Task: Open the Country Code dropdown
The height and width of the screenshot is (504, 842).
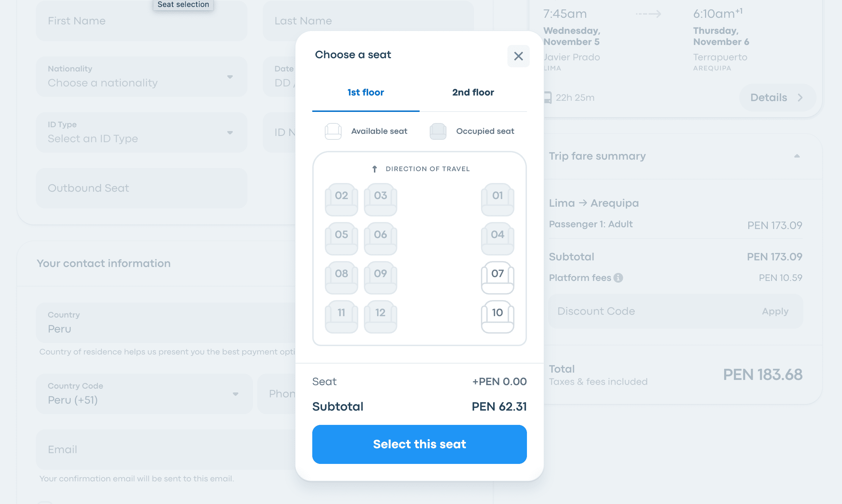Action: 144,394
